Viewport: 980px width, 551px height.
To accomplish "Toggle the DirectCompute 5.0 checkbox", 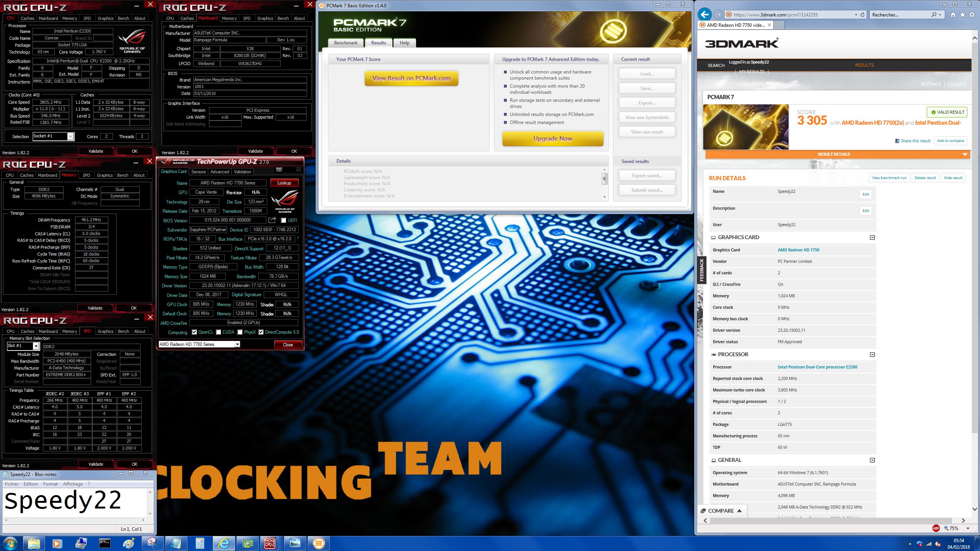I will coord(261,332).
